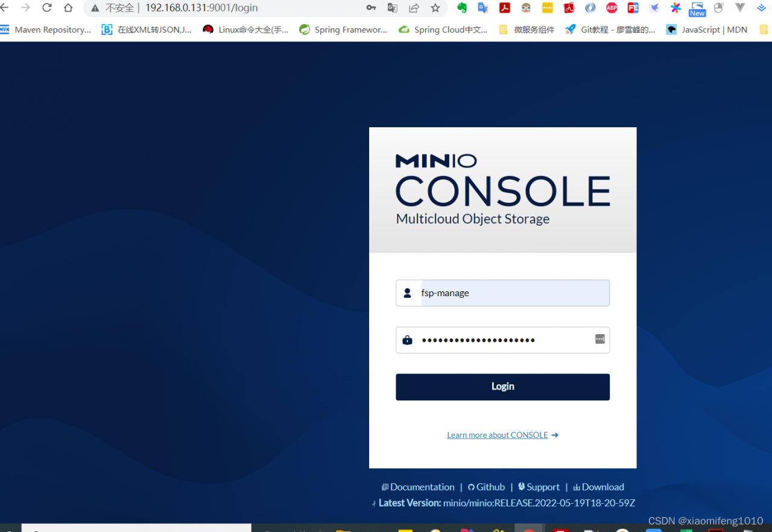Open the Support link

(539, 487)
